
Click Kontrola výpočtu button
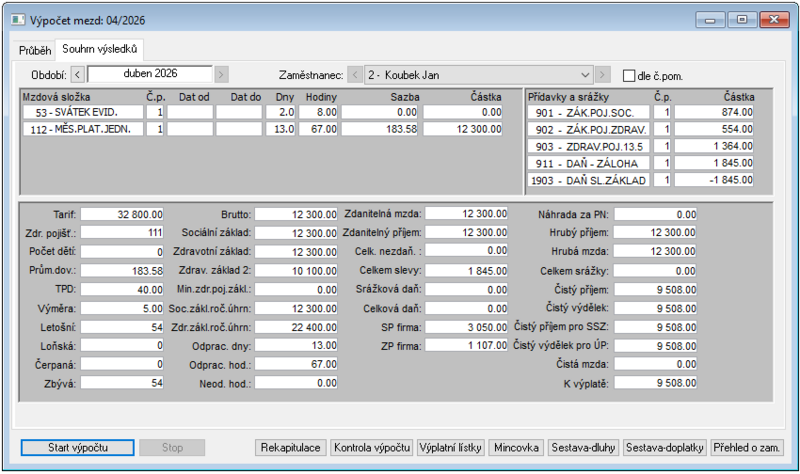(x=372, y=447)
